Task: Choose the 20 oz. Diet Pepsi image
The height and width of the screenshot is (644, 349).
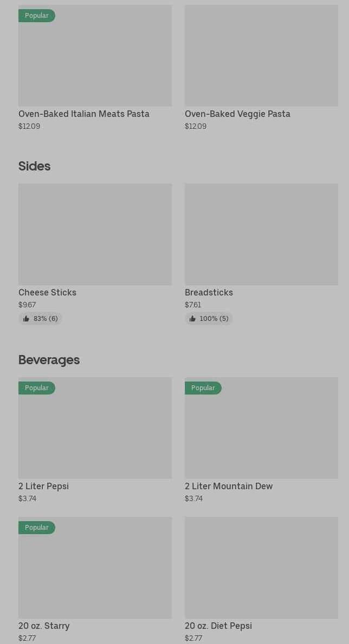Action: click(x=261, y=567)
